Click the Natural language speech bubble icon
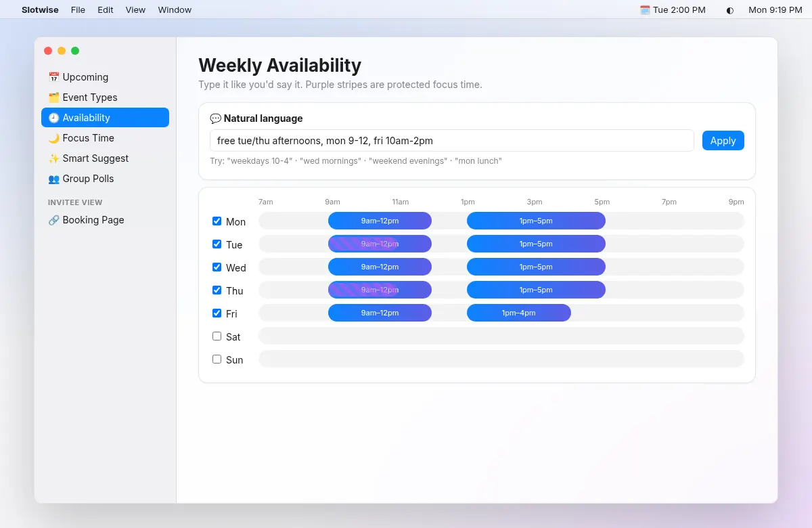The height and width of the screenshot is (528, 812). [215, 118]
